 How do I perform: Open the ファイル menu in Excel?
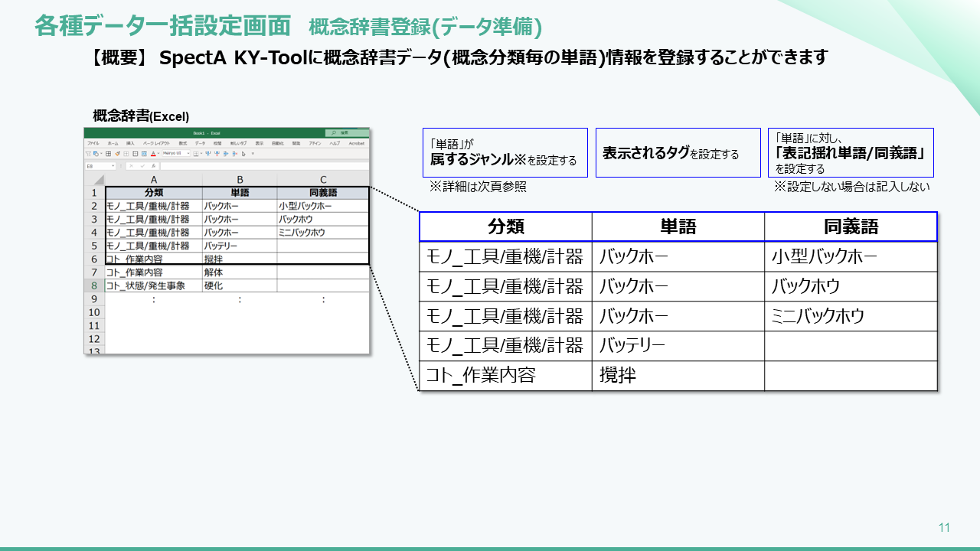point(95,142)
